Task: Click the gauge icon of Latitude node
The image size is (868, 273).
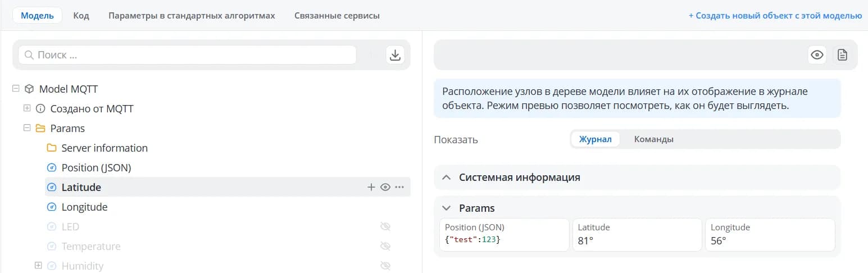Action: (x=52, y=187)
